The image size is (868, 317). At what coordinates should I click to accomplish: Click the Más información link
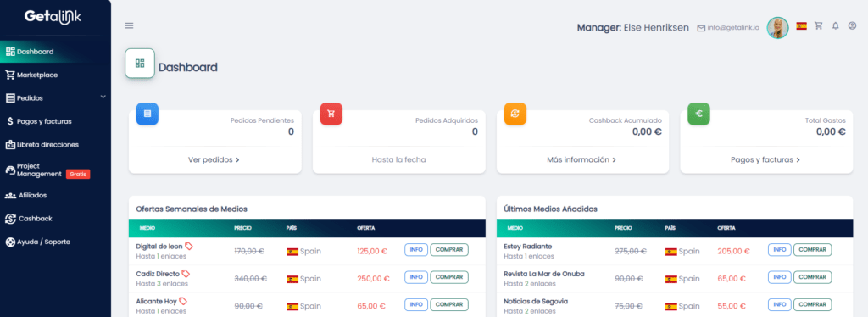pyautogui.click(x=581, y=160)
